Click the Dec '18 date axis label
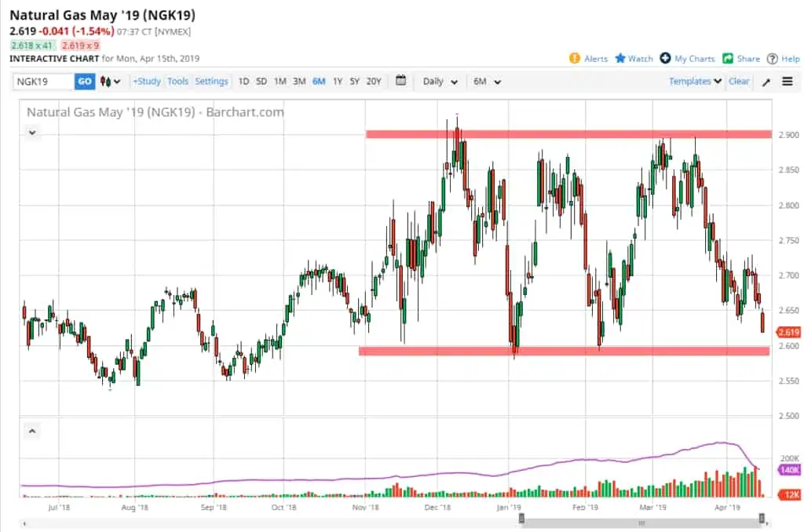This screenshot has width=804, height=532. 437,508
